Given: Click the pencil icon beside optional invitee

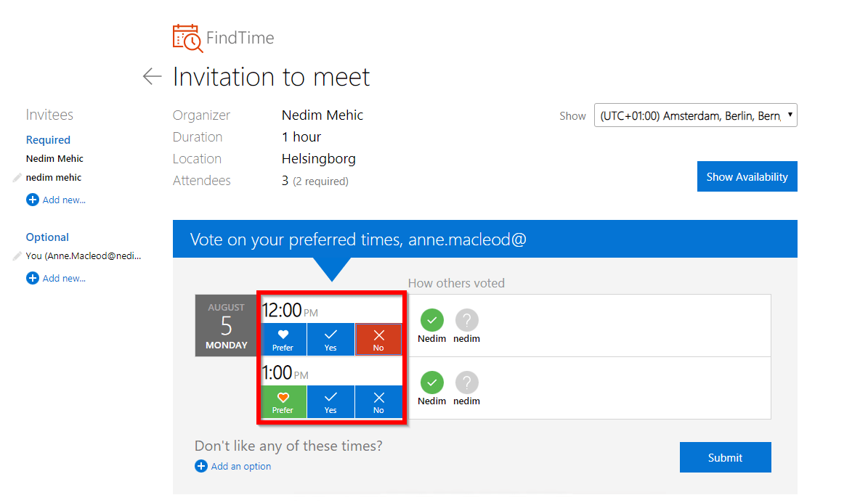Looking at the screenshot, I should pyautogui.click(x=17, y=255).
